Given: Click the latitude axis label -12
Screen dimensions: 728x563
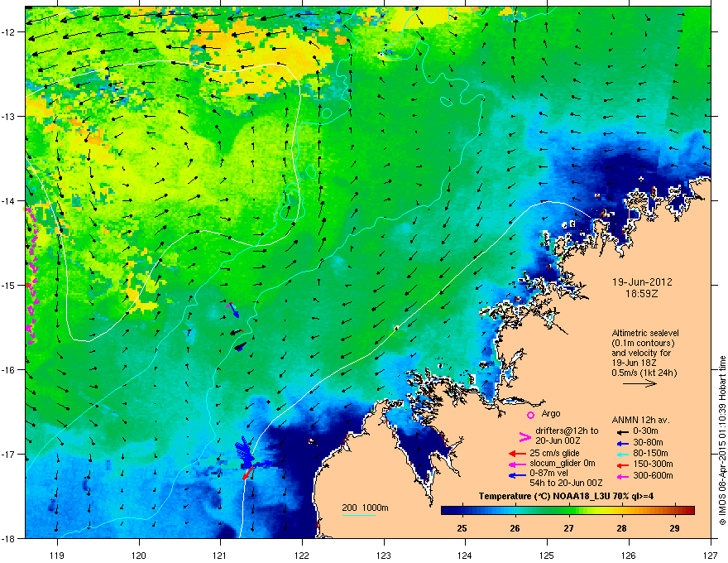Looking at the screenshot, I should [9, 32].
